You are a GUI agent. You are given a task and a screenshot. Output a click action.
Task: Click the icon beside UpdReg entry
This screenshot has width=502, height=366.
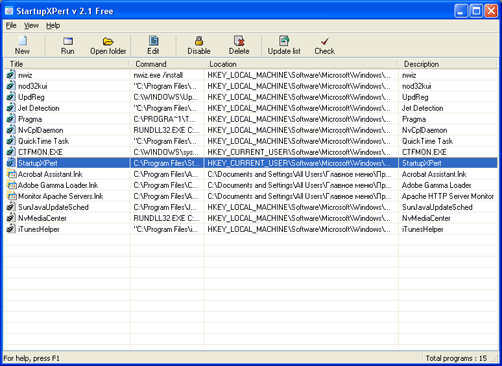point(11,97)
